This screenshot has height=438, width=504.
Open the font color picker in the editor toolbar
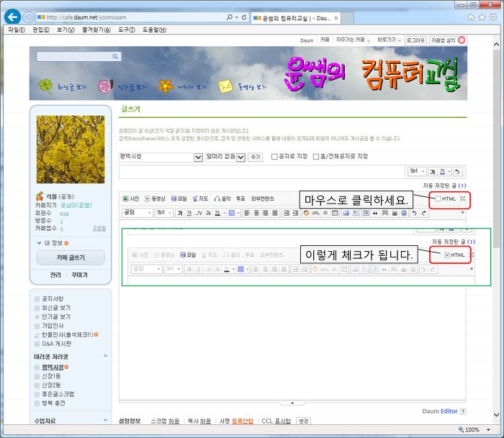click(x=219, y=213)
